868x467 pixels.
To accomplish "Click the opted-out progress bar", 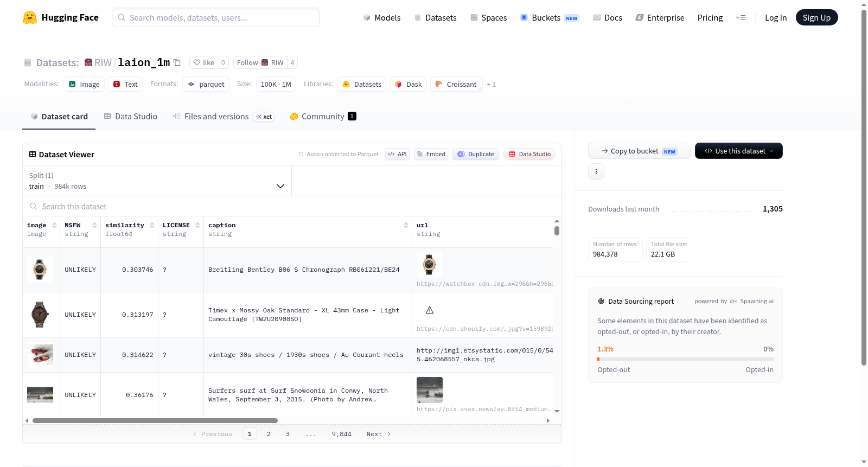I will (685, 359).
